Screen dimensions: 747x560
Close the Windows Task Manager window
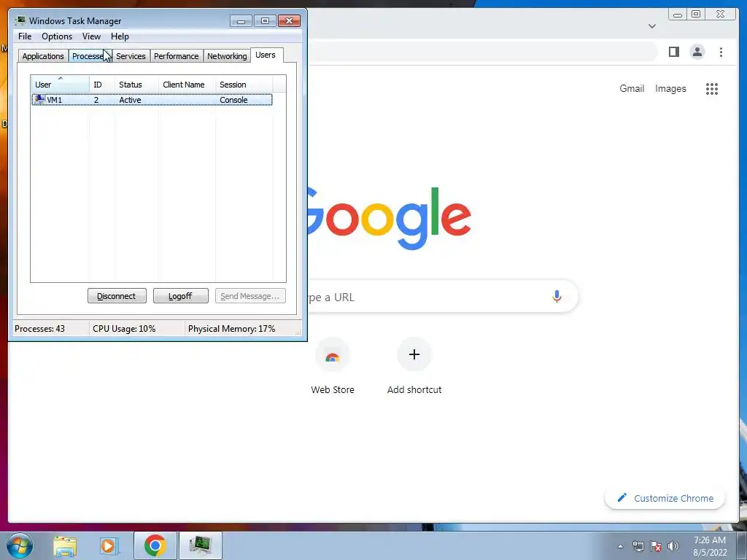pyautogui.click(x=289, y=20)
